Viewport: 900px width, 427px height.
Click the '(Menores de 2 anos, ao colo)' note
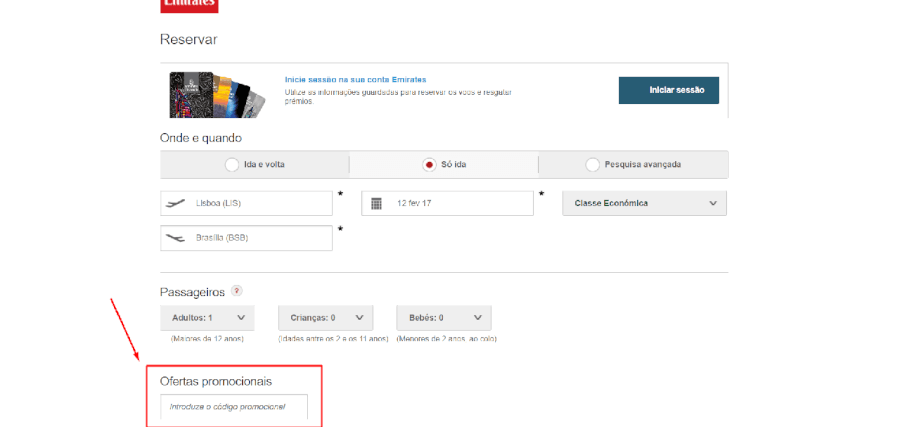pyautogui.click(x=447, y=339)
